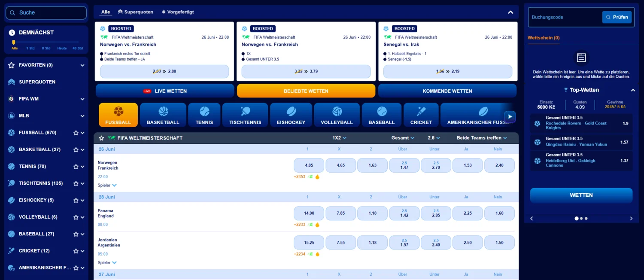The height and width of the screenshot is (280, 644).
Task: Open the Kommende Wetten tab
Action: click(447, 91)
